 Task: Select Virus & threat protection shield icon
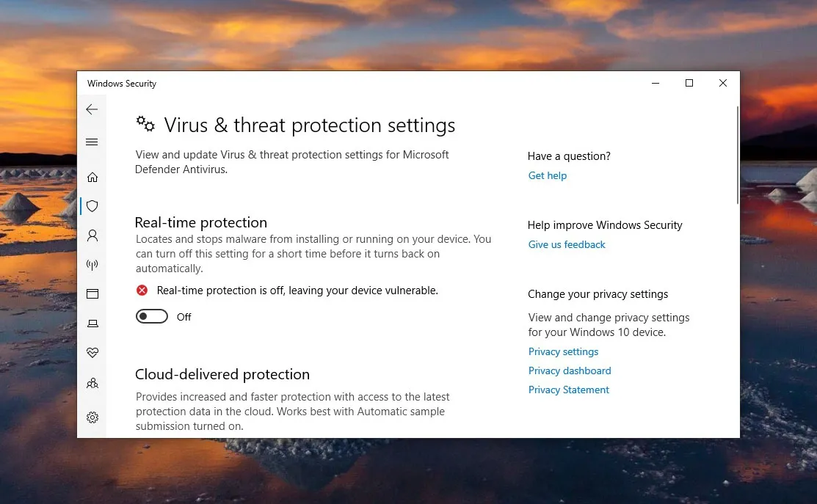tap(92, 206)
